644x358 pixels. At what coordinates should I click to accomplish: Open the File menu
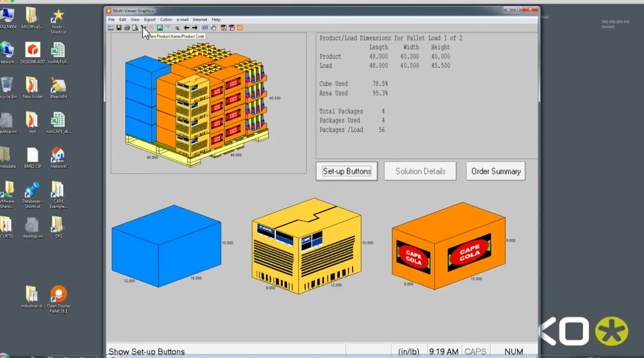pos(112,20)
